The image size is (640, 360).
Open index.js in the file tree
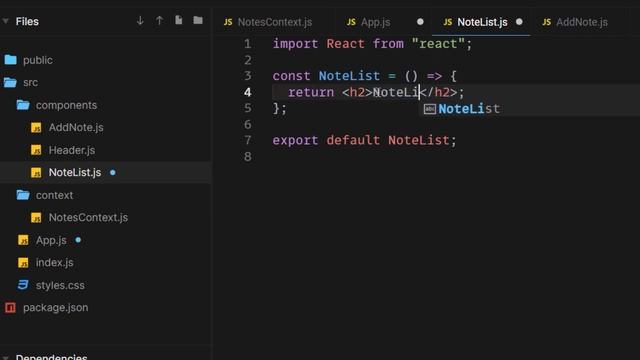tap(54, 263)
